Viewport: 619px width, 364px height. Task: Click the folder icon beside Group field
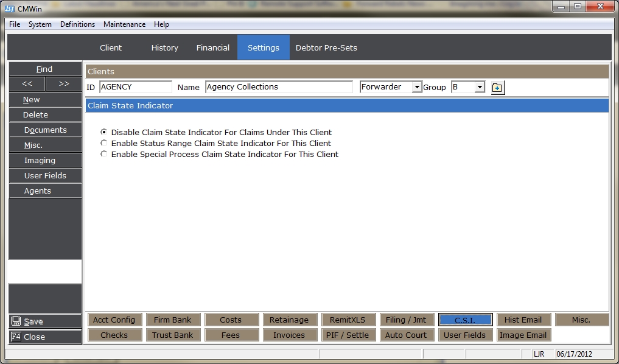tap(497, 88)
